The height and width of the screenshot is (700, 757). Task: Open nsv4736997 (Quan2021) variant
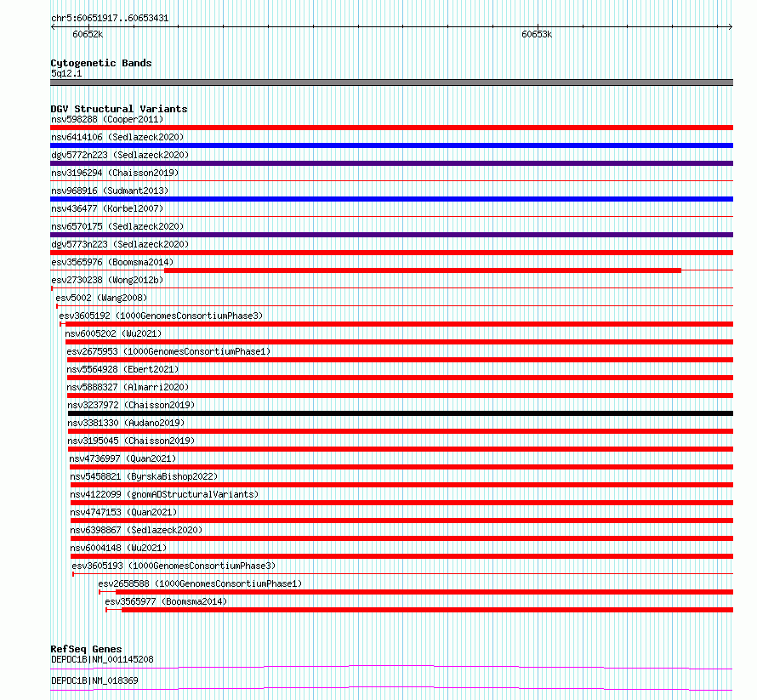[x=122, y=458]
